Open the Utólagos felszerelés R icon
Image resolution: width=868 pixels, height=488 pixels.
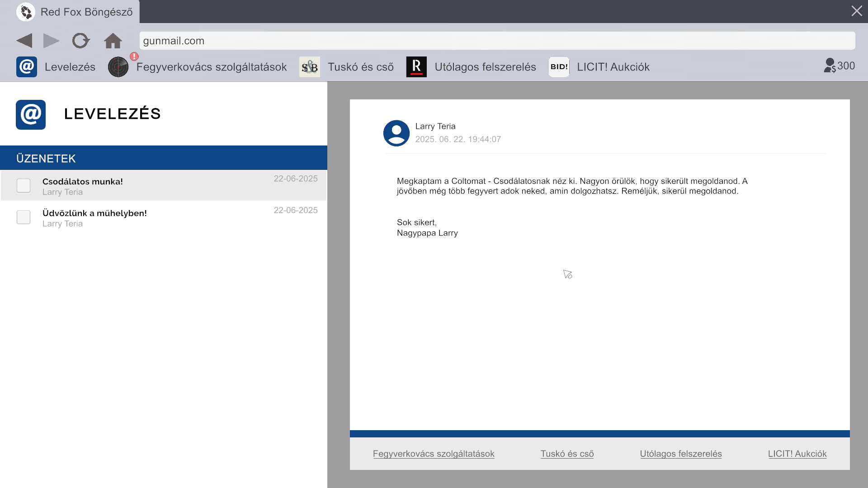pos(416,67)
